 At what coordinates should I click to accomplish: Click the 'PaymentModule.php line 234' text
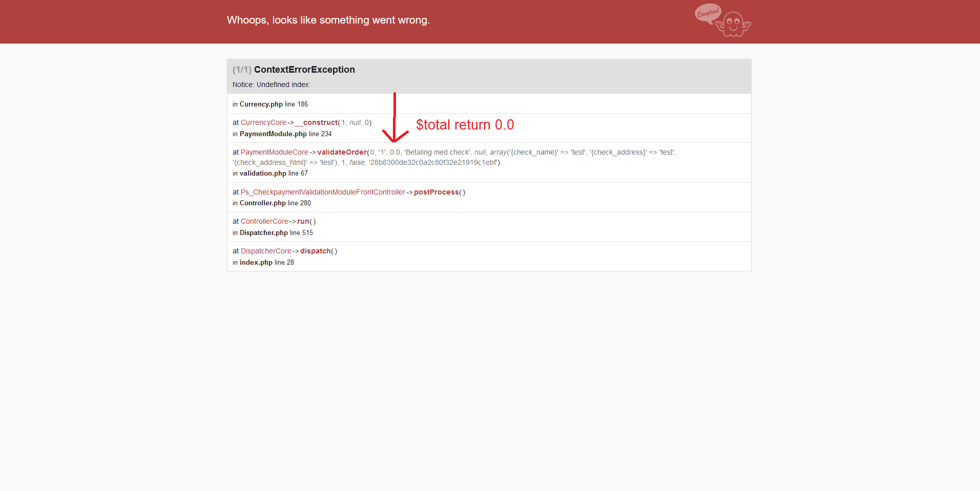[x=286, y=134]
